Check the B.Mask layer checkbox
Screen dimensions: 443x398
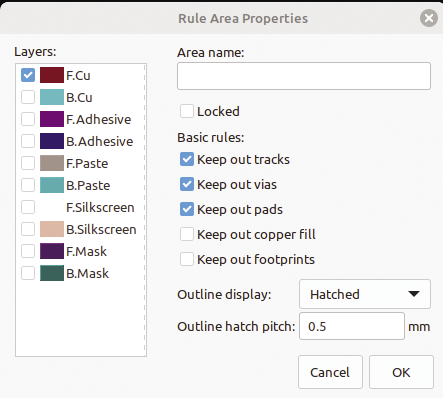28,273
